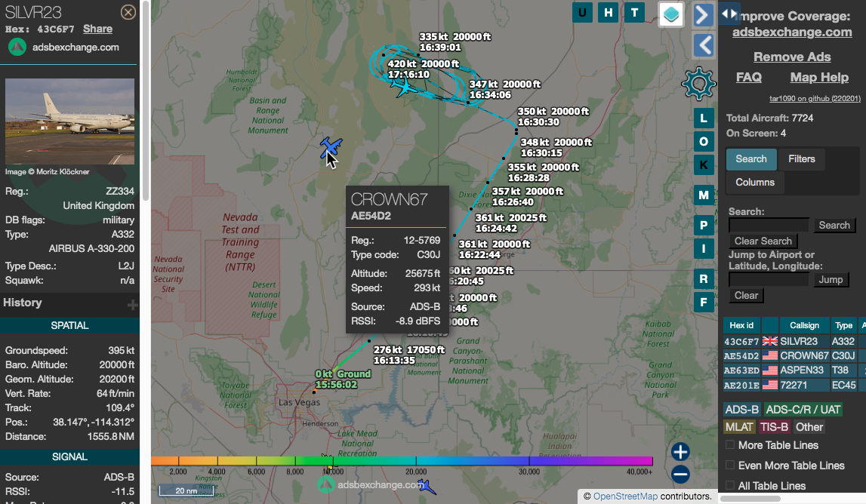
Task: Switch to the Columns tab
Action: click(754, 182)
